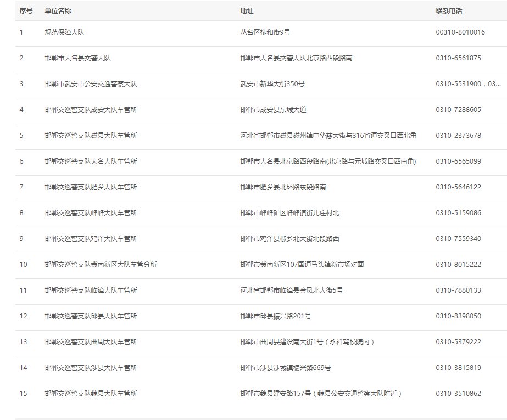Click the 序号 column header

click(x=26, y=11)
